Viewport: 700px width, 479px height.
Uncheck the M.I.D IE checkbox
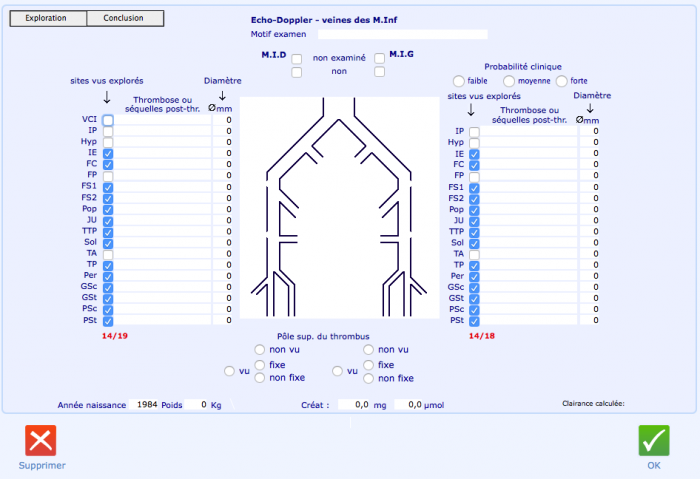point(108,154)
